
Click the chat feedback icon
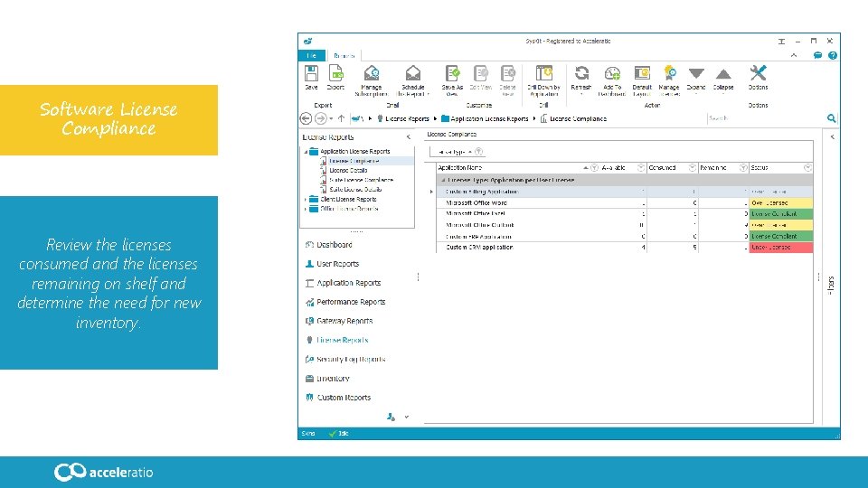817,55
